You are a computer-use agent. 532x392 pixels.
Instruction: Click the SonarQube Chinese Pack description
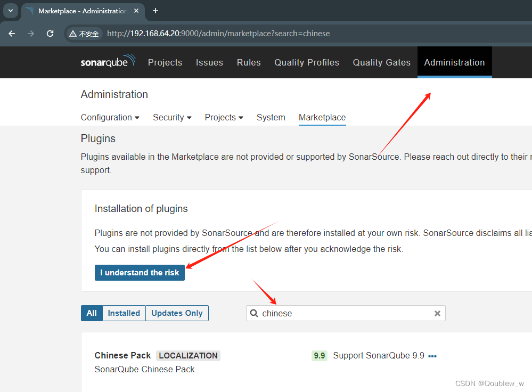[144, 369]
